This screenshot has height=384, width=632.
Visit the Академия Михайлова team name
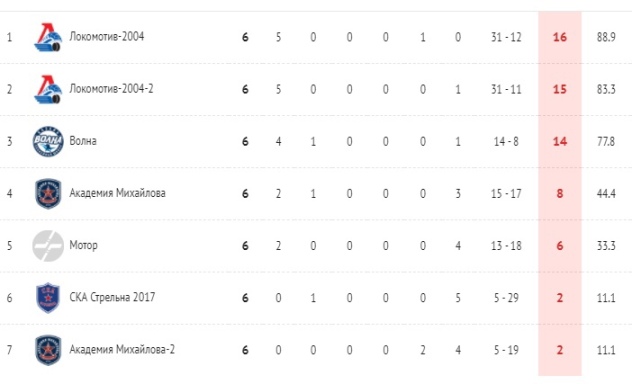(x=117, y=193)
